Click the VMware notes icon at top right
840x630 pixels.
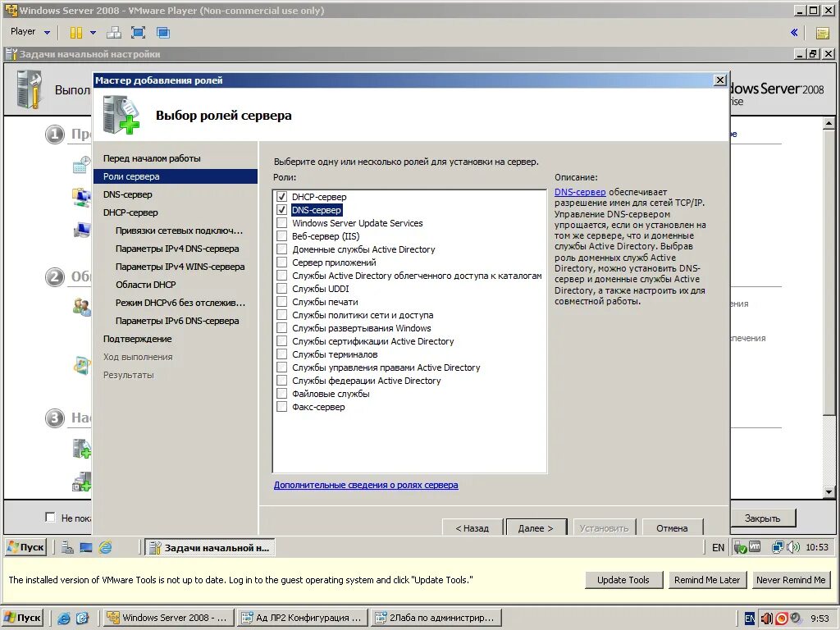[822, 33]
